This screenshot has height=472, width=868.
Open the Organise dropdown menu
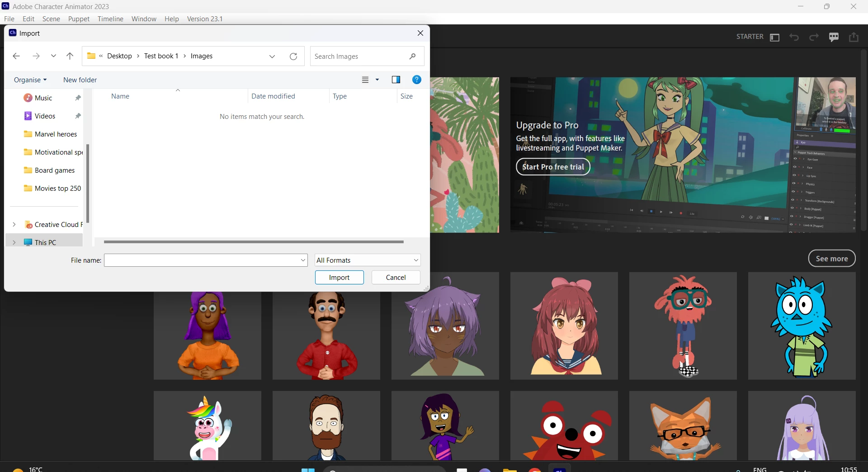coord(30,80)
